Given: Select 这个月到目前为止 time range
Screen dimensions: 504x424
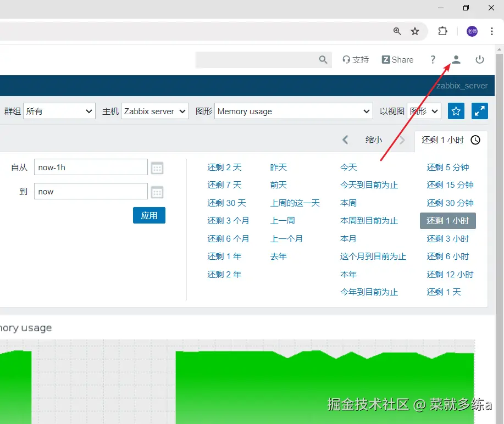Looking at the screenshot, I should click(373, 256).
